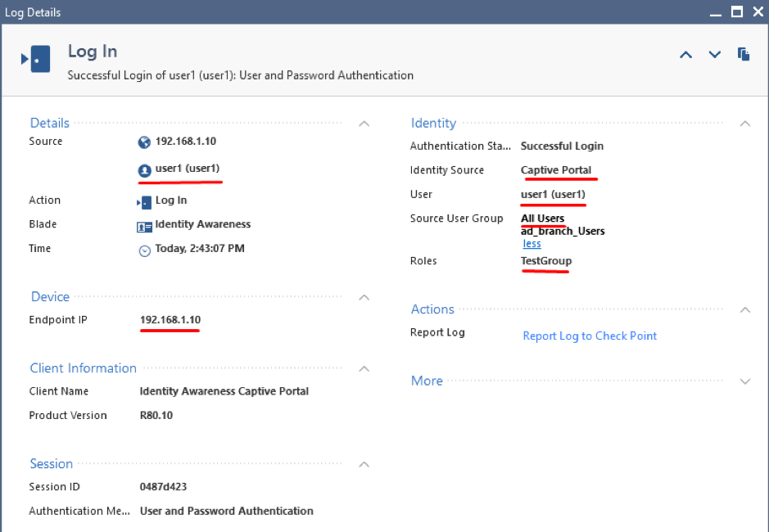The image size is (769, 532).
Task: Click the clock icon beside Time
Action: 145,250
